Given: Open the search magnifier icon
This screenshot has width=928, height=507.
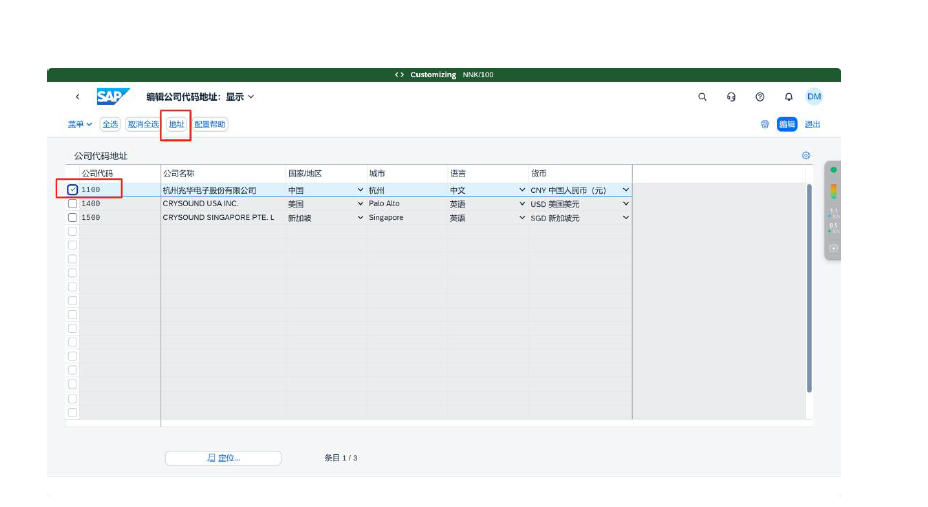Looking at the screenshot, I should pos(702,97).
